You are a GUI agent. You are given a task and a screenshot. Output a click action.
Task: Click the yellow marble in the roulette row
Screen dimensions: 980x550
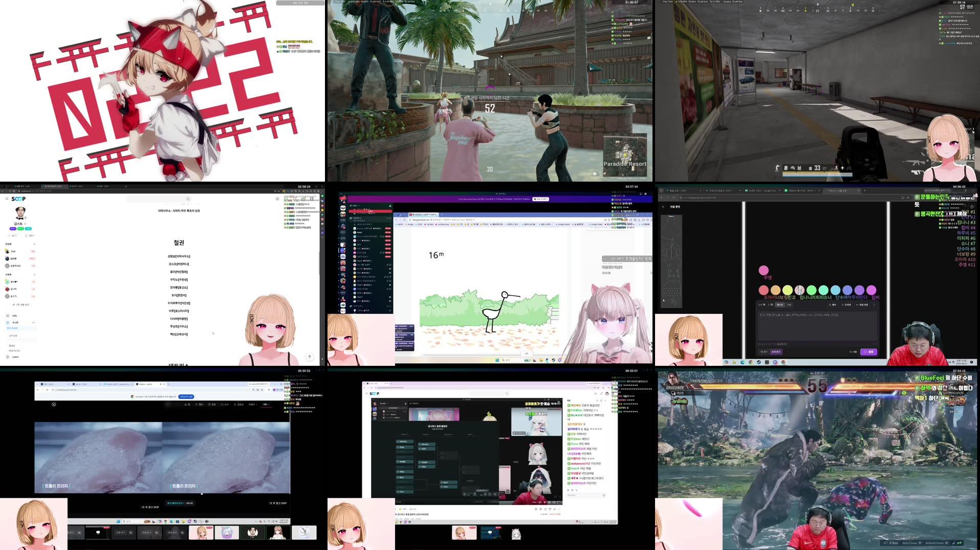point(788,290)
